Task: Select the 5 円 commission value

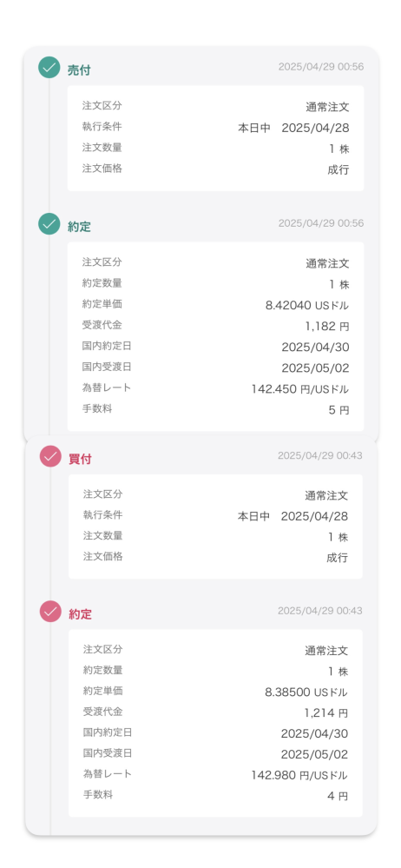Action: (339, 410)
